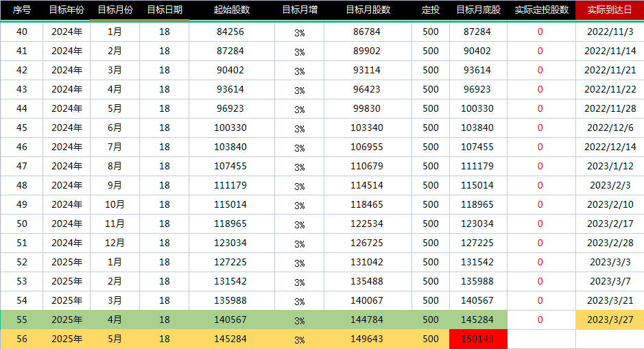Select arrival date 2023/2/17
The height and width of the screenshot is (349, 644).
610,224
